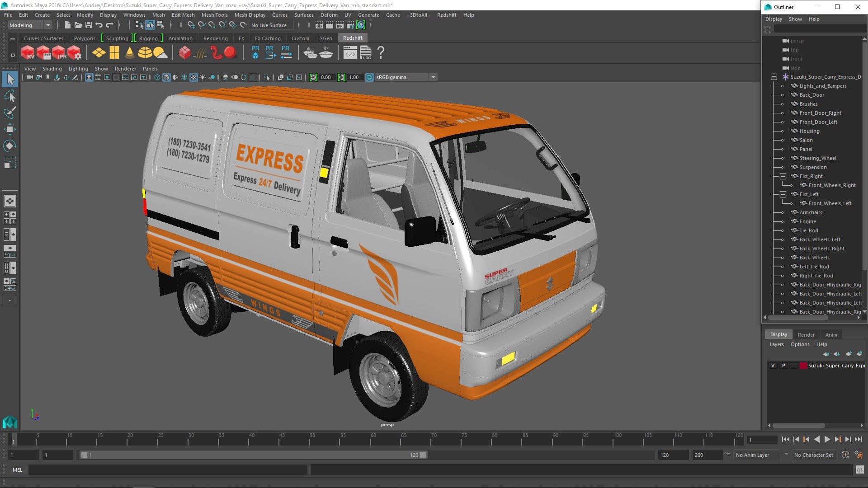Screen dimensions: 868x488
Task: Collapse the Fist_Left node
Action: click(783, 194)
